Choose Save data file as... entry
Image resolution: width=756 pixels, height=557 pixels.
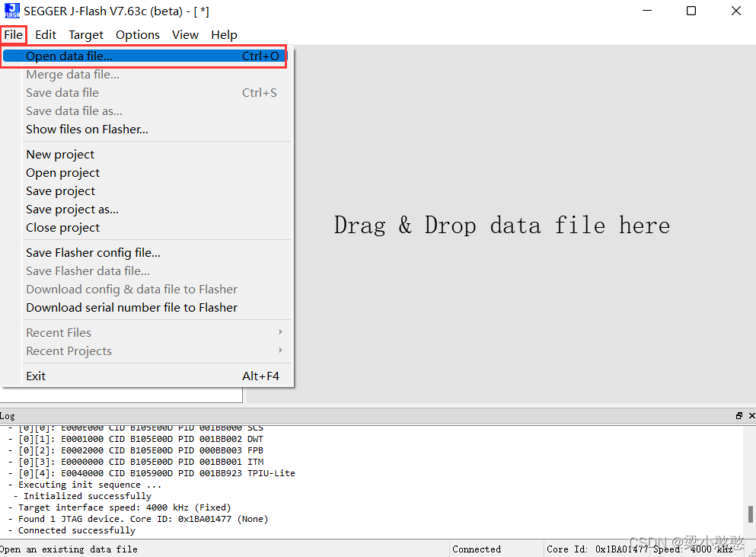pos(147,111)
